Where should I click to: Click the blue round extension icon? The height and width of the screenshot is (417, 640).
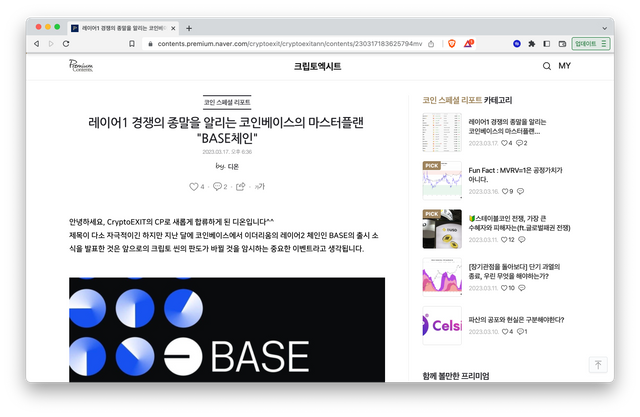[x=517, y=44]
